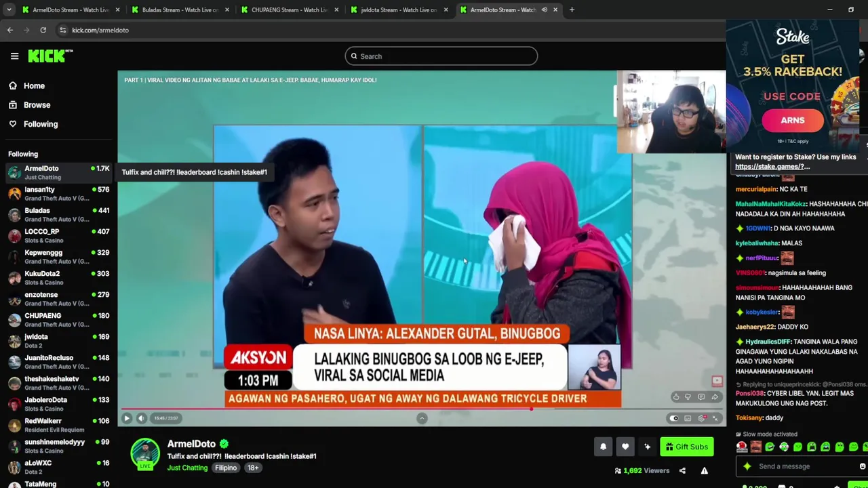Viewport: 868px width, 488px height.
Task: Dislike the embedded video with thumbs down
Action: (688, 397)
